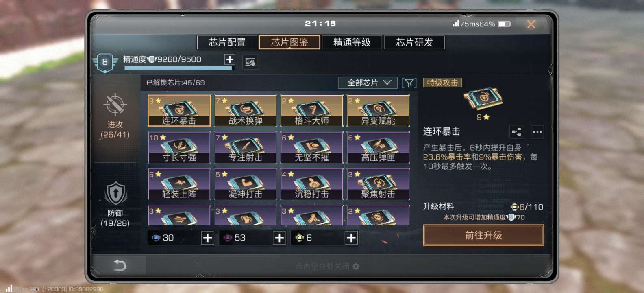644x293 pixels.
Task: Add mastery with the plus next to 9260/9500
Action: pos(230,59)
